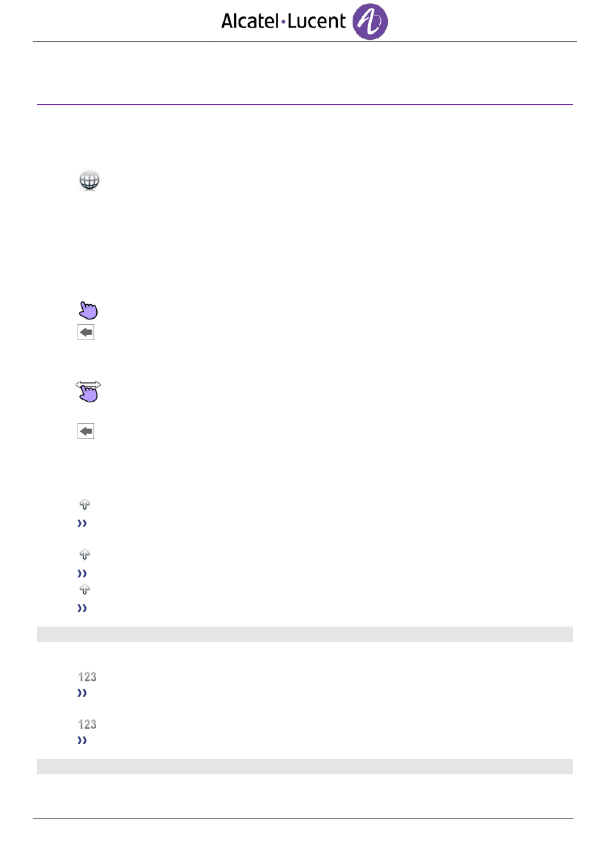
Task: Click the globe language icon
Action: pos(89,180)
